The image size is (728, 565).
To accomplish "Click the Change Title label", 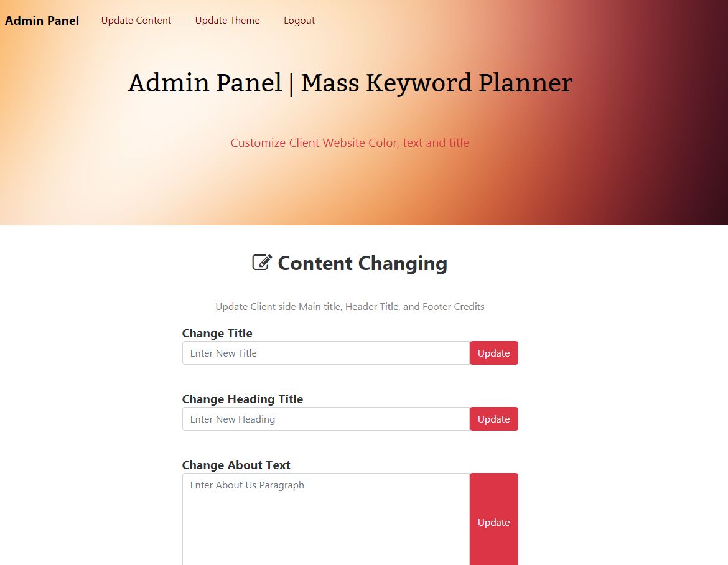I will 217,334.
